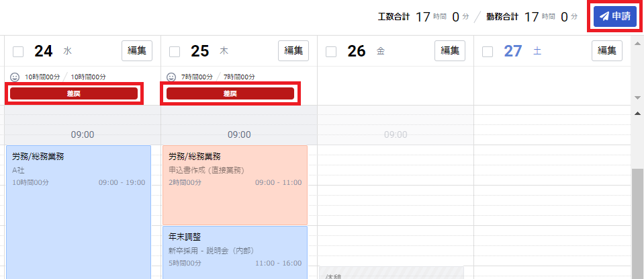This screenshot has width=644, height=279.
Task: Click the 休憩 break block on Friday
Action: (391, 274)
